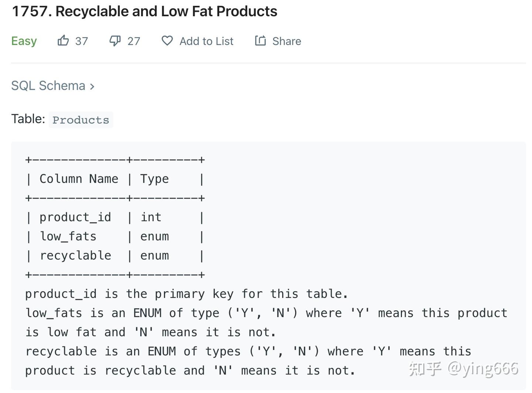Open the SQL Schema link
Image resolution: width=532 pixels, height=393 pixels.
[48, 86]
